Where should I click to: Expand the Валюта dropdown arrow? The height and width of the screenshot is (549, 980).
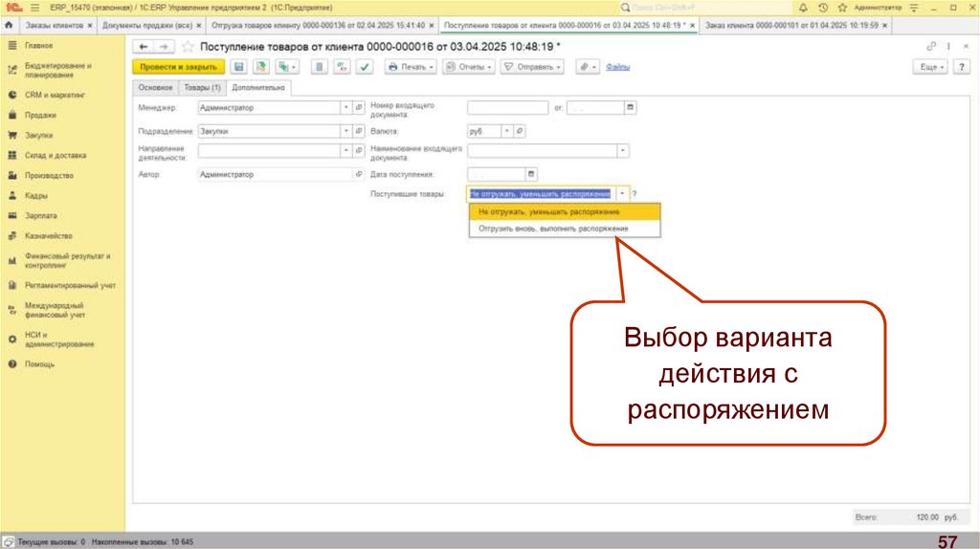(507, 131)
